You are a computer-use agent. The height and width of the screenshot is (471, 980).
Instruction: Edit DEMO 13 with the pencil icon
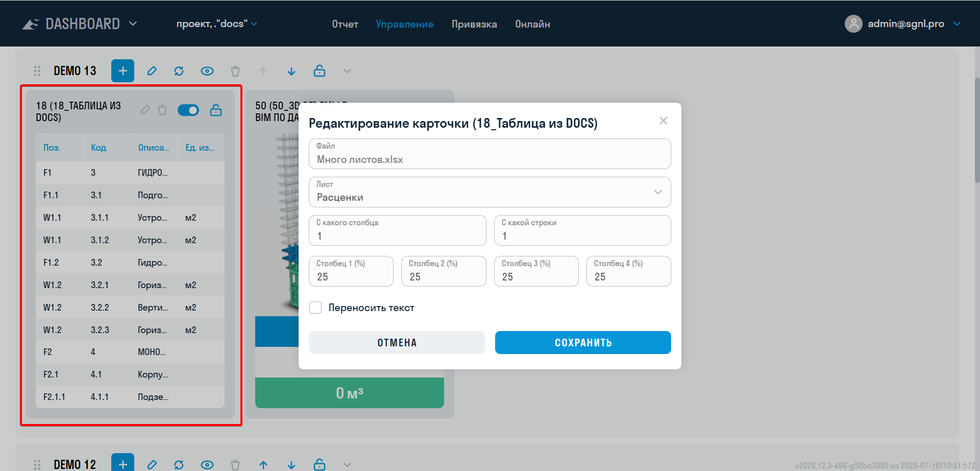152,71
